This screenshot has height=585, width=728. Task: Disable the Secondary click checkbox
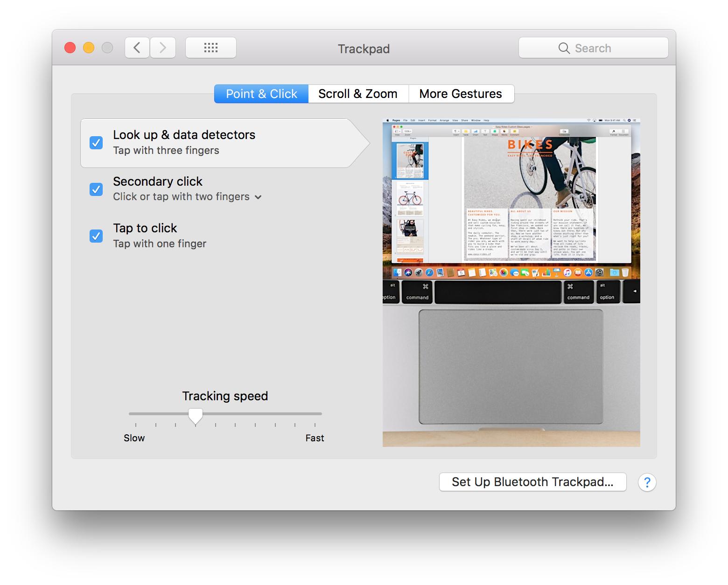(x=96, y=189)
